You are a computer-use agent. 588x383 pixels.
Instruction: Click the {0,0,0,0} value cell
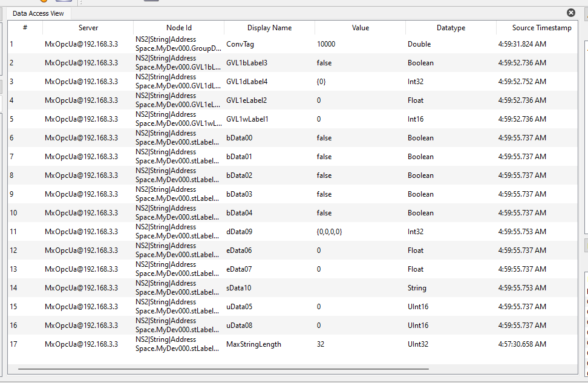click(x=329, y=232)
